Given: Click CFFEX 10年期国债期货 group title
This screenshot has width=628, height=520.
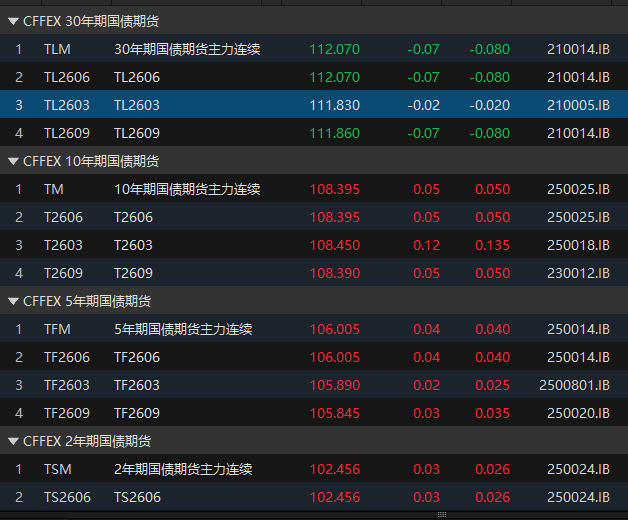Looking at the screenshot, I should coord(91,161).
